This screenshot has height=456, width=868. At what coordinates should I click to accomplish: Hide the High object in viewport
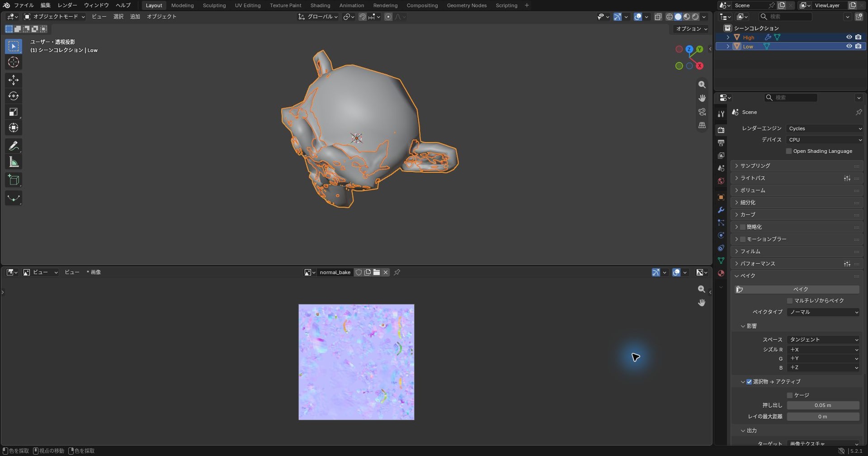[x=849, y=38]
